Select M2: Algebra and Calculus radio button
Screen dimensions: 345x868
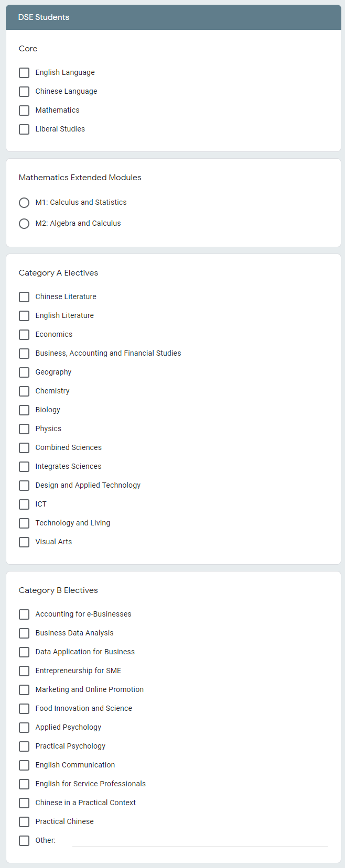pos(24,224)
